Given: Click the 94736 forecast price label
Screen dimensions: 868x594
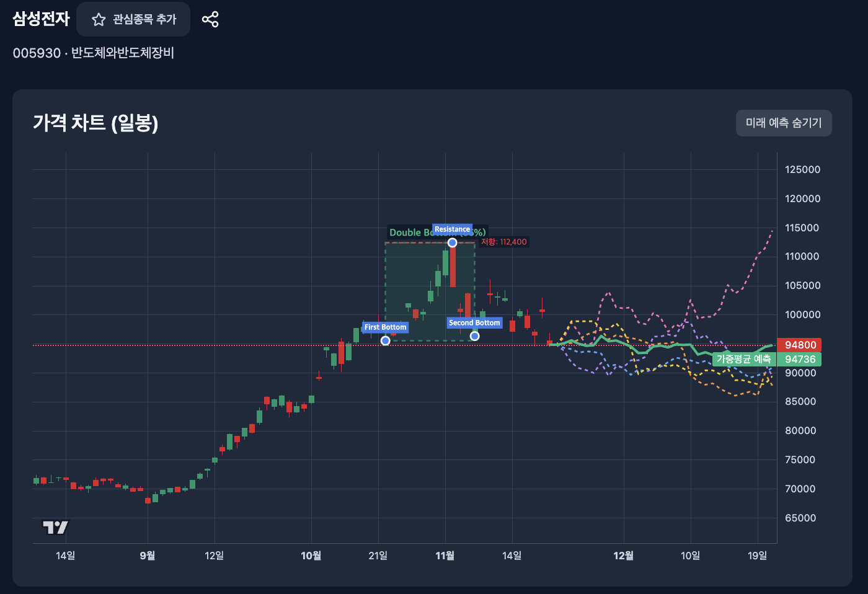Looking at the screenshot, I should 800,359.
